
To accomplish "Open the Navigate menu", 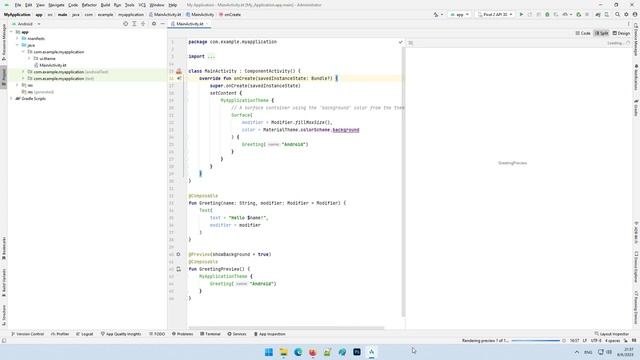I will tap(56, 5).
